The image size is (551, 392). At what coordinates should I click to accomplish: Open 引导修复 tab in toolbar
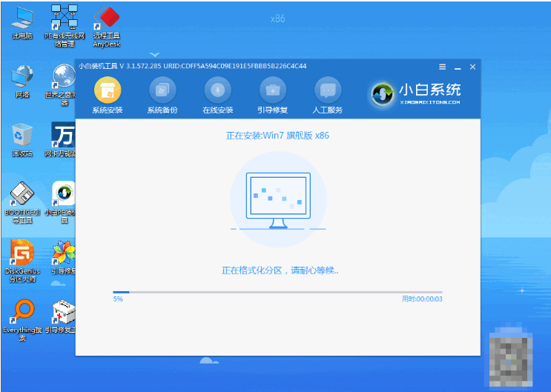273,95
